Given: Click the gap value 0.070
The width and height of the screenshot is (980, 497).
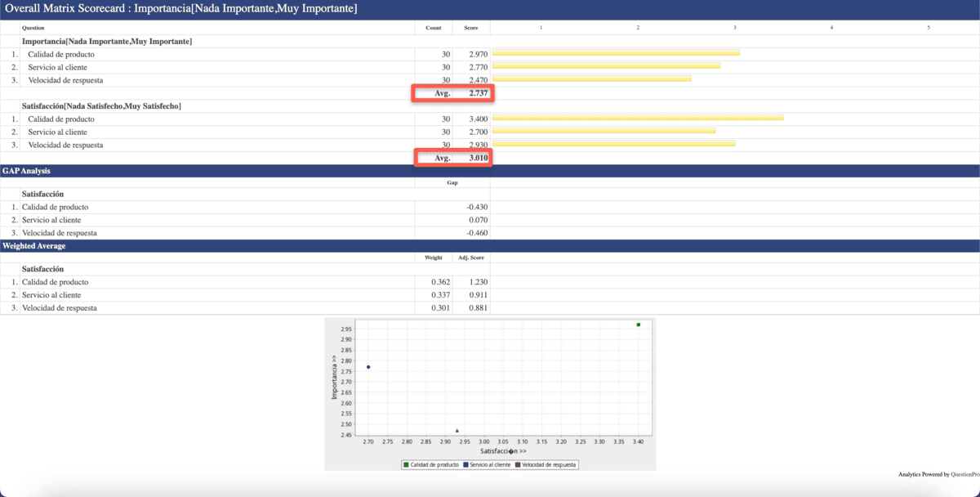Looking at the screenshot, I should 479,221.
